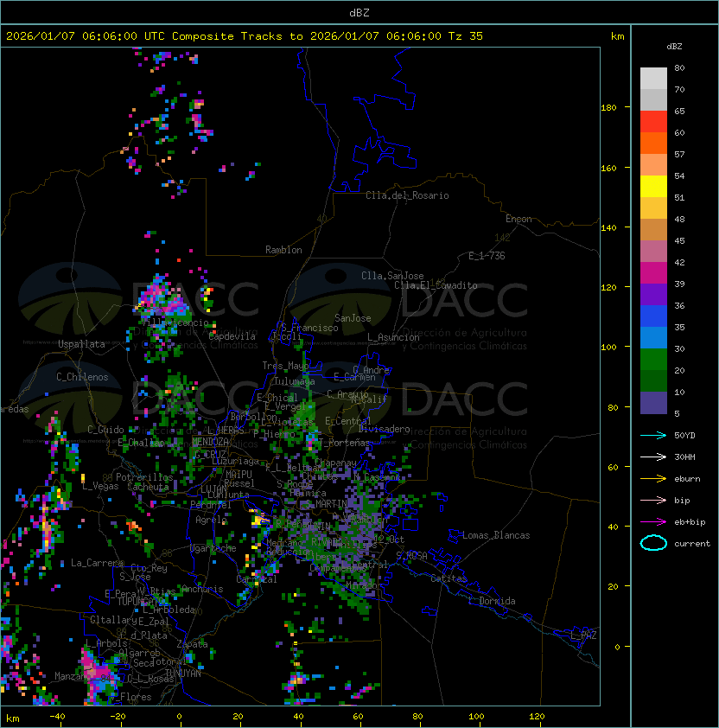Viewport: 719px width, 728px height.
Task: Click the magenta eb+bip arrow icon
Action: [653, 521]
